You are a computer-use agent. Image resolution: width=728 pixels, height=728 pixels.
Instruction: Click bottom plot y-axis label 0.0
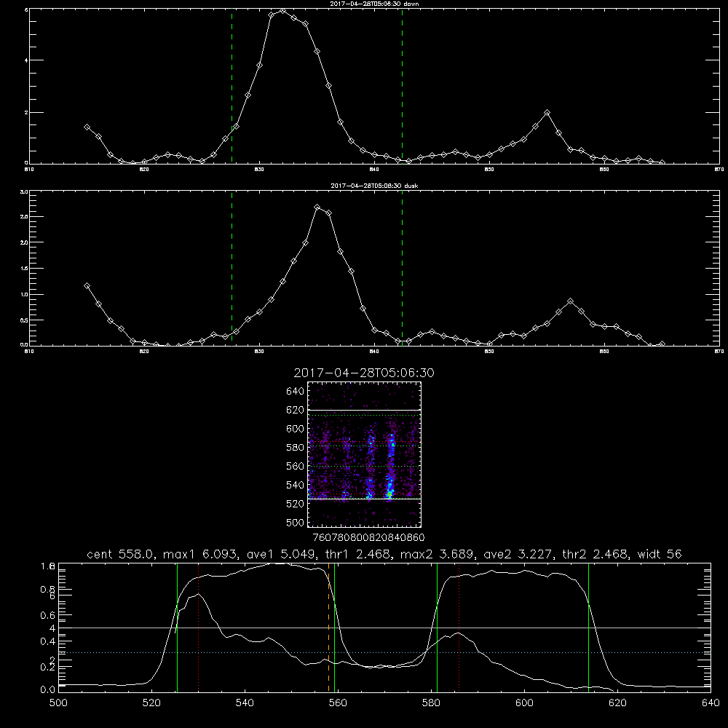[x=48, y=690]
